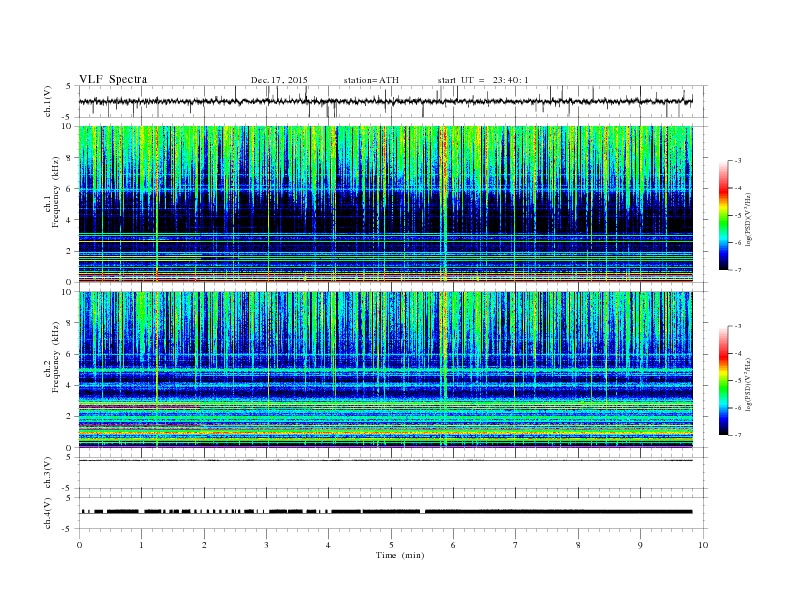The image size is (792, 612).
Task: Click the lower color scale bar
Action: pyautogui.click(x=724, y=381)
